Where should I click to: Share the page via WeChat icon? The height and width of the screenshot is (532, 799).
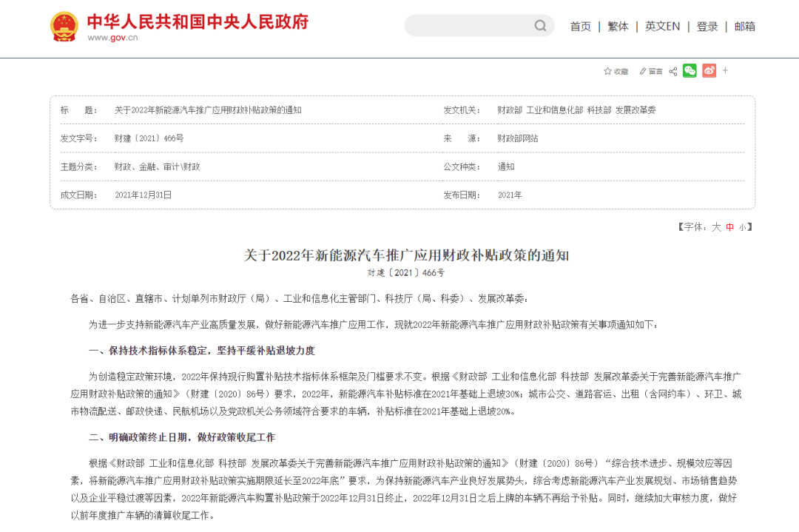(690, 71)
